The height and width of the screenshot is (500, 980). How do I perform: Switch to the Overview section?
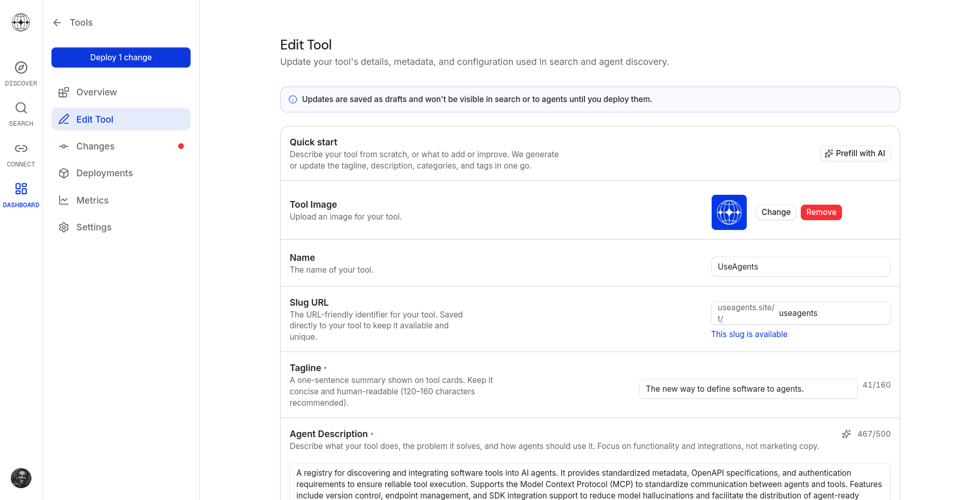click(x=96, y=92)
